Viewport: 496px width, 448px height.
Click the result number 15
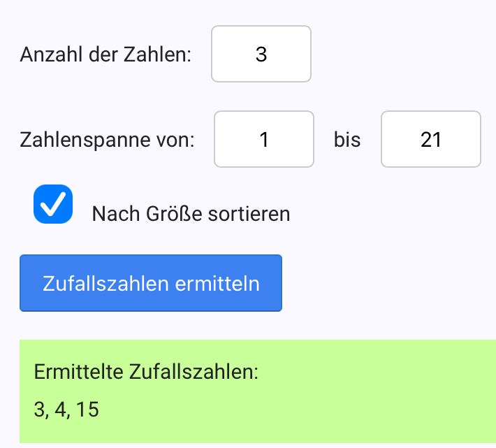click(x=88, y=409)
